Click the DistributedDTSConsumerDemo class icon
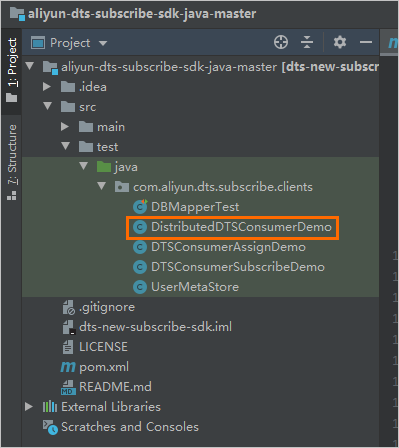The width and height of the screenshot is (399, 448). click(x=140, y=227)
